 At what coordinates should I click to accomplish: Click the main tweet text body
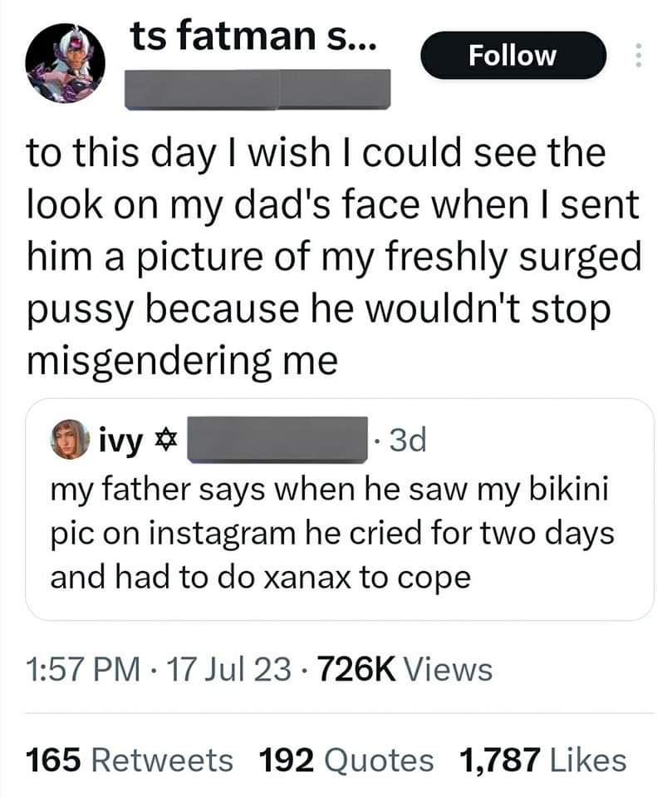click(334, 257)
